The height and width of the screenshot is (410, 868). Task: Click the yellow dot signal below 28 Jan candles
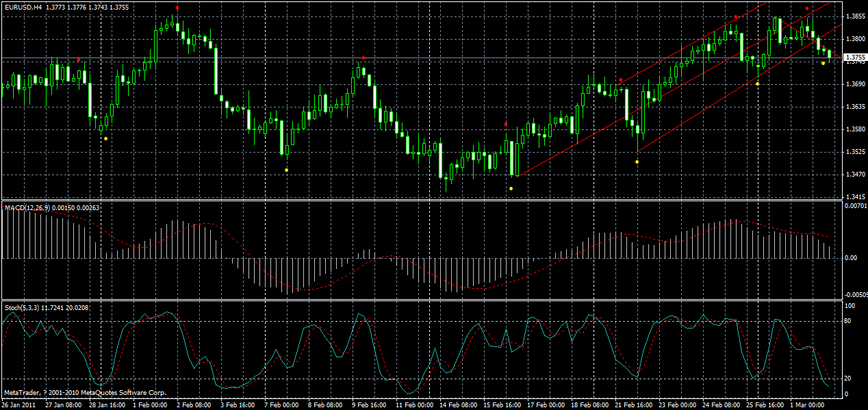click(x=105, y=138)
